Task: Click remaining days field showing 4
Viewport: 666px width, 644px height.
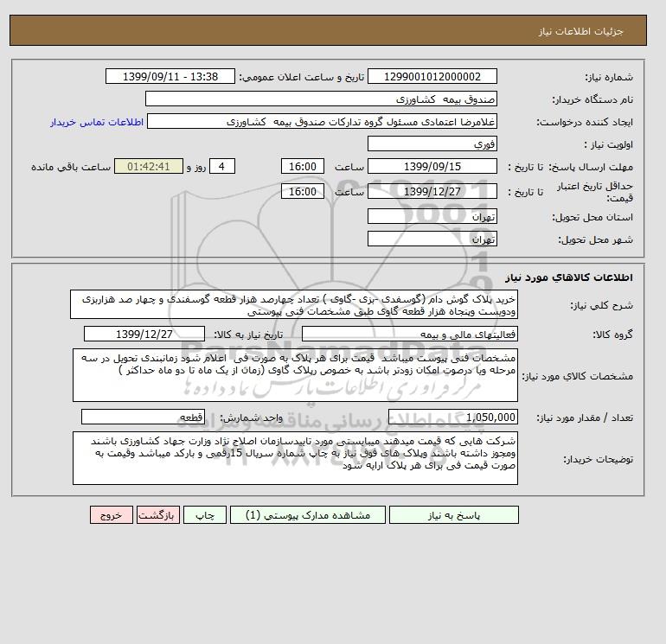Action: click(221, 167)
